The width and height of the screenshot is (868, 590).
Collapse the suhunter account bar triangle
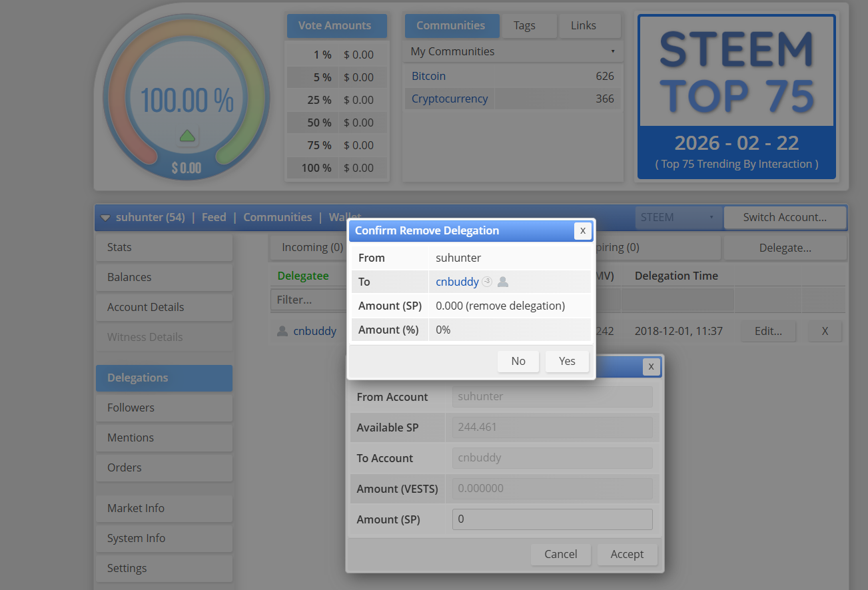(105, 218)
